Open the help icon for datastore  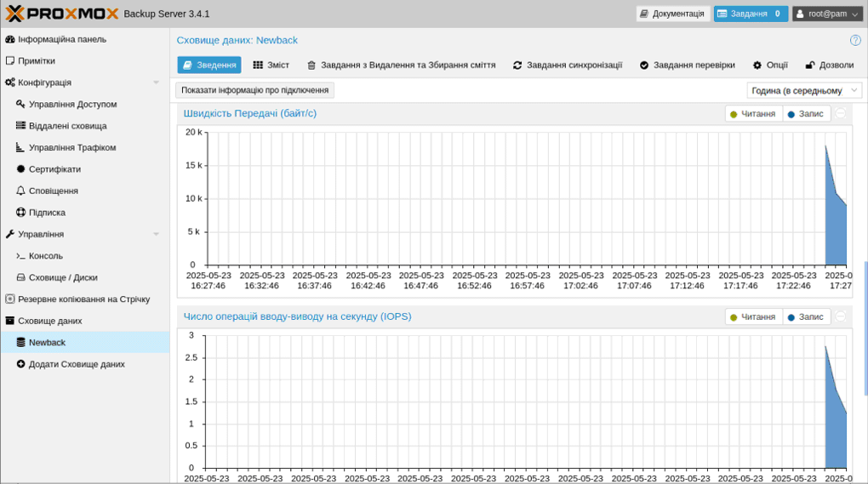tap(855, 40)
